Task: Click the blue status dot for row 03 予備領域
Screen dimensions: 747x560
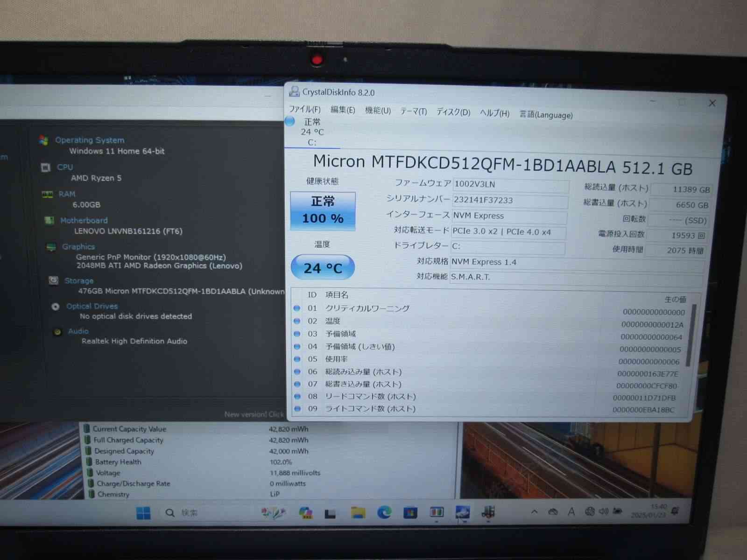Action: pyautogui.click(x=297, y=334)
